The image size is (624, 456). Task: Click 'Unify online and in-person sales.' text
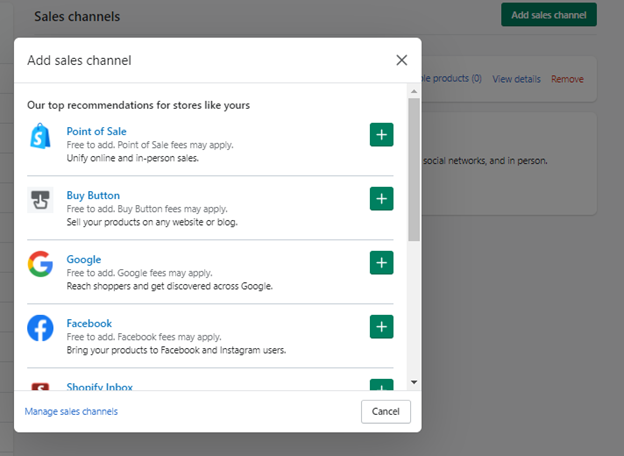click(133, 158)
